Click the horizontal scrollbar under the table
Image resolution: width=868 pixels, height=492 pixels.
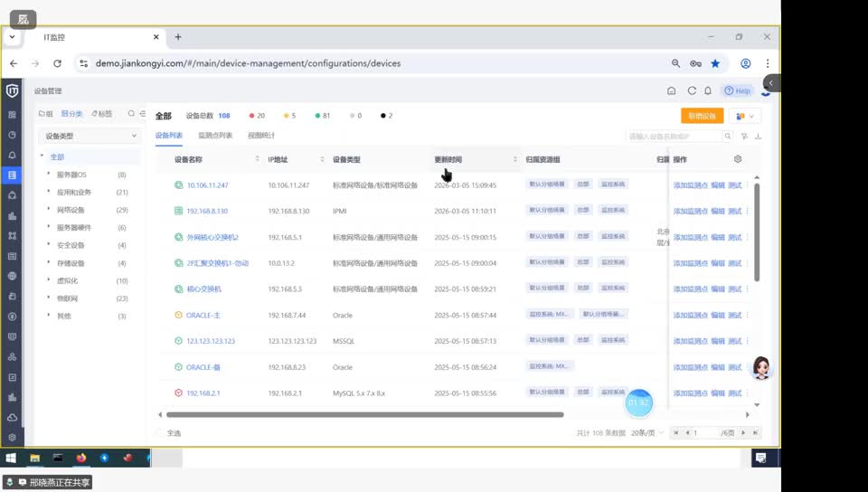362,415
